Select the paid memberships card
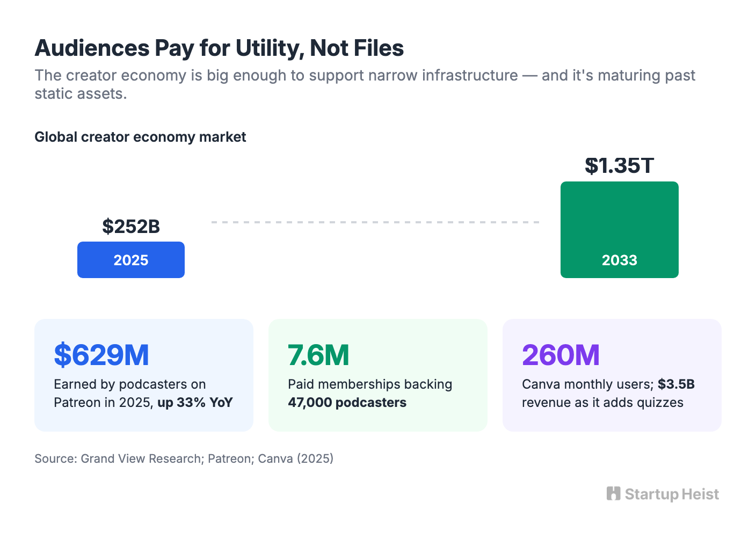 (x=378, y=375)
